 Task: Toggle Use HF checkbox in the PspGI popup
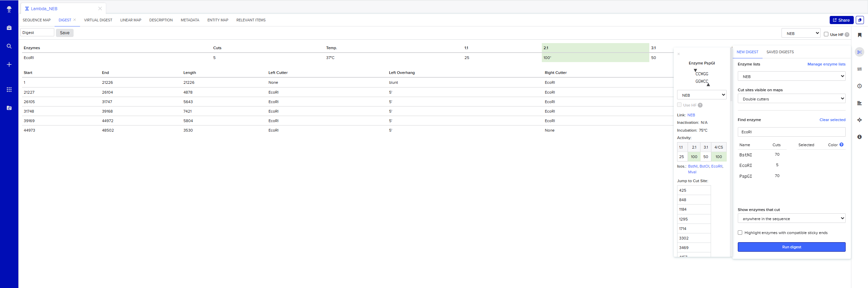[x=679, y=105]
